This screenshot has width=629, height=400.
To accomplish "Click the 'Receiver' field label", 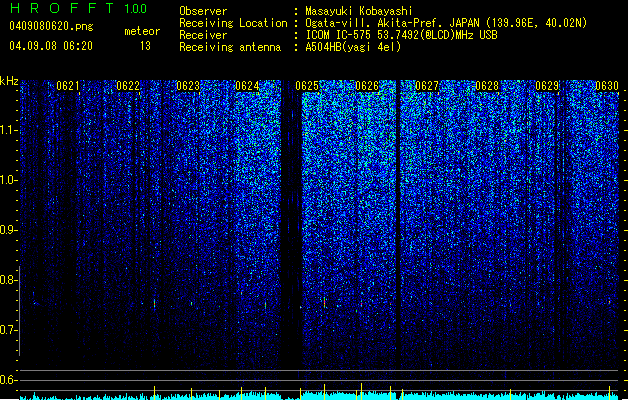I will [203, 35].
